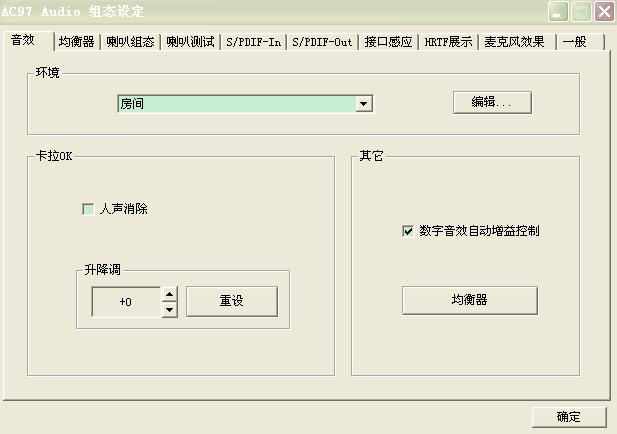Select the 一般 tab
This screenshot has width=617, height=434.
click(x=580, y=42)
